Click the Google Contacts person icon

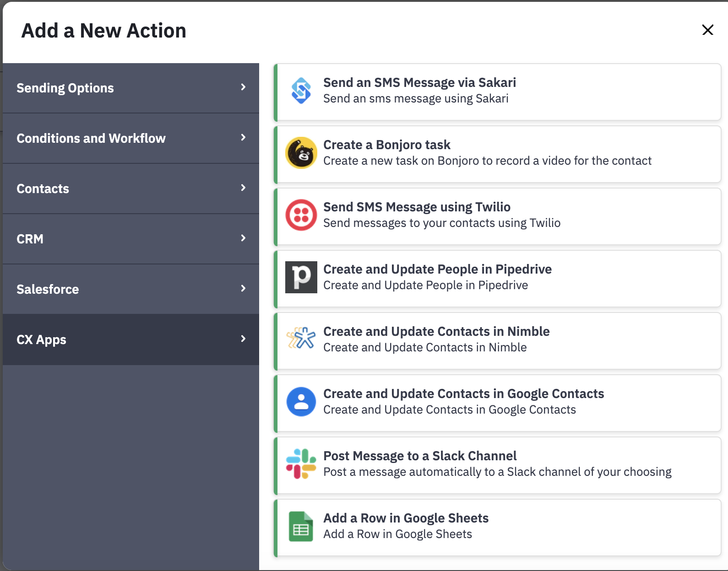pos(301,402)
